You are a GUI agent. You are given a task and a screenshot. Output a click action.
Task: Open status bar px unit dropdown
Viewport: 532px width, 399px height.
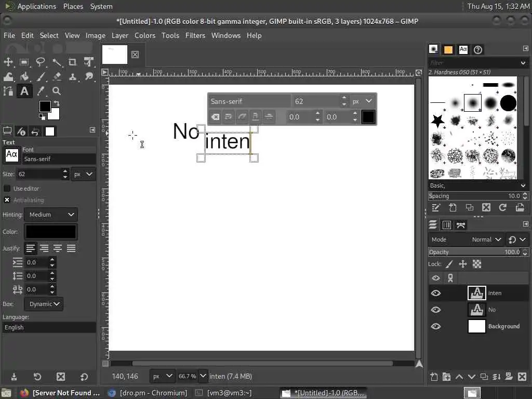pyautogui.click(x=163, y=376)
